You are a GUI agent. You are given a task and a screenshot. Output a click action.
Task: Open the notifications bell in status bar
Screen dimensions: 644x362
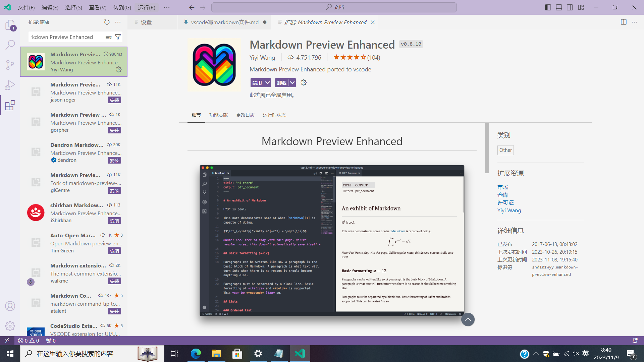pyautogui.click(x=635, y=340)
